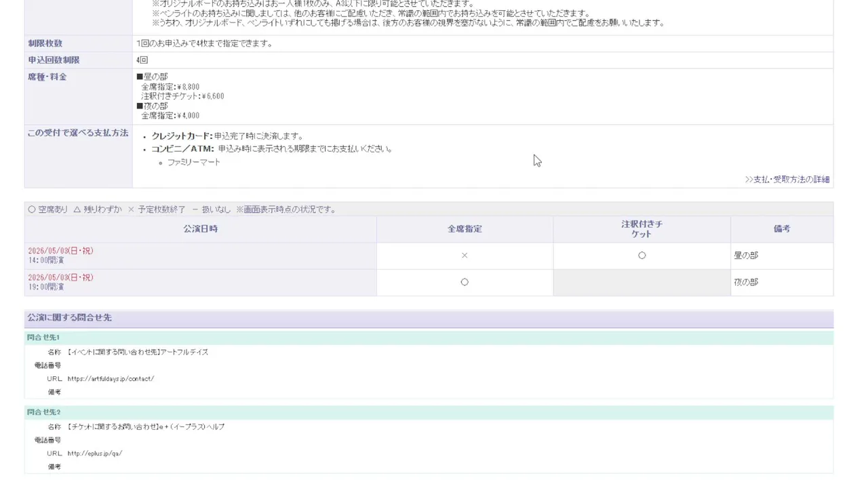Click the 制限枚数 row label

point(45,43)
